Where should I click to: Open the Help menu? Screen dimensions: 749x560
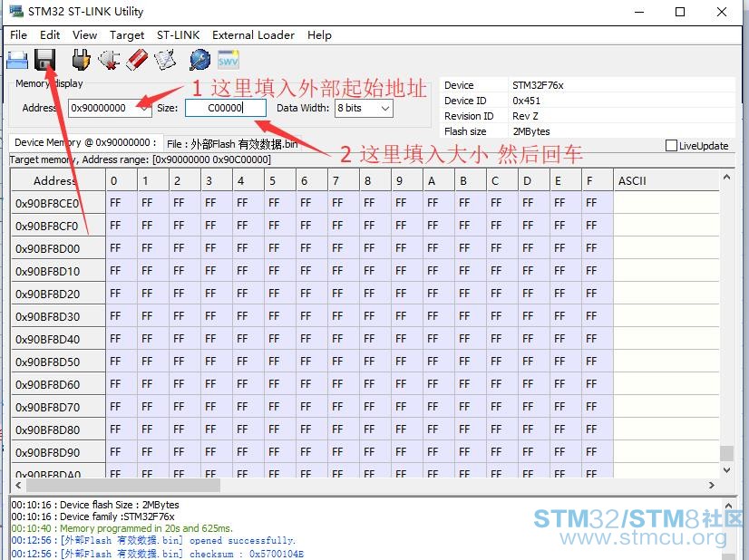(x=319, y=34)
